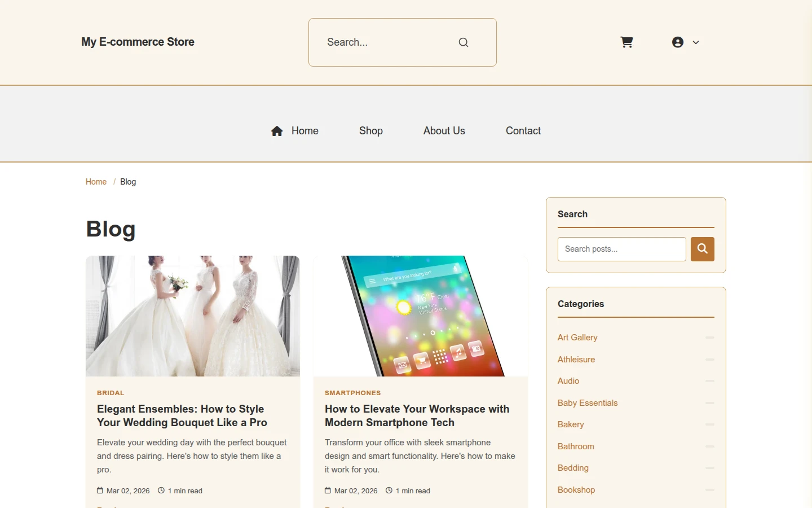This screenshot has height=508, width=812.
Task: Click the Blog page heading
Action: [111, 229]
